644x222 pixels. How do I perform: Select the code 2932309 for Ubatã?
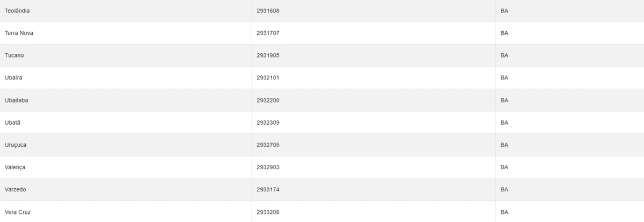268,123
